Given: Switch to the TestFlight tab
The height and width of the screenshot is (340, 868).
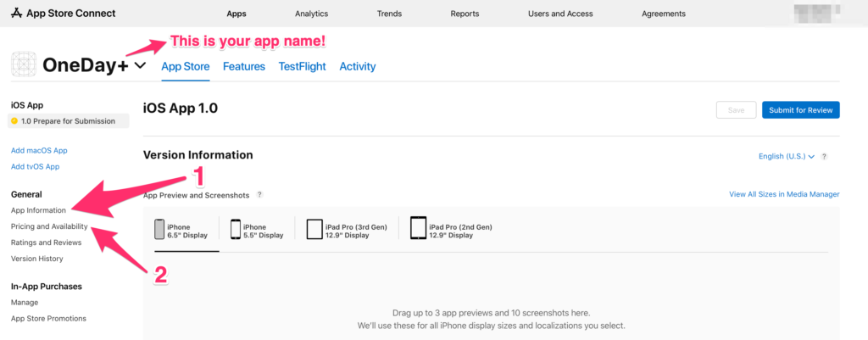Looking at the screenshot, I should coord(303,66).
